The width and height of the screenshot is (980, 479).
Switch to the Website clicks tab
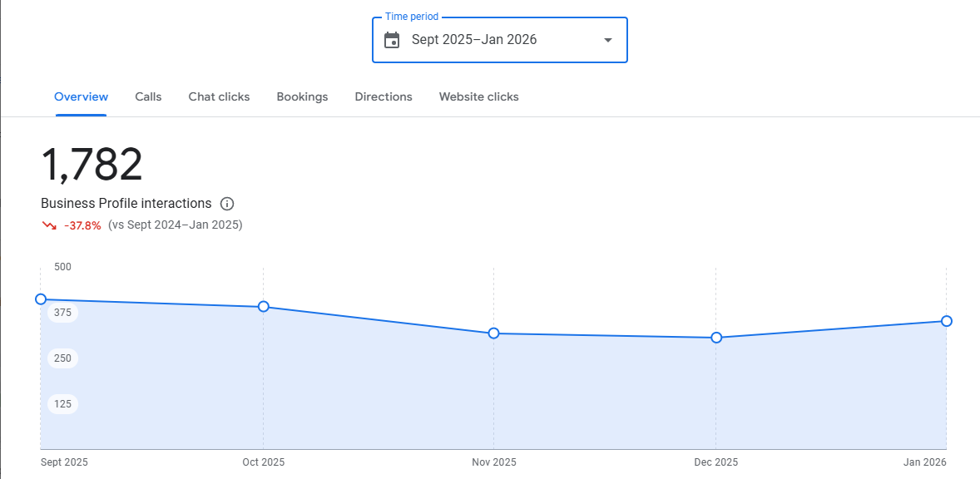coord(478,96)
